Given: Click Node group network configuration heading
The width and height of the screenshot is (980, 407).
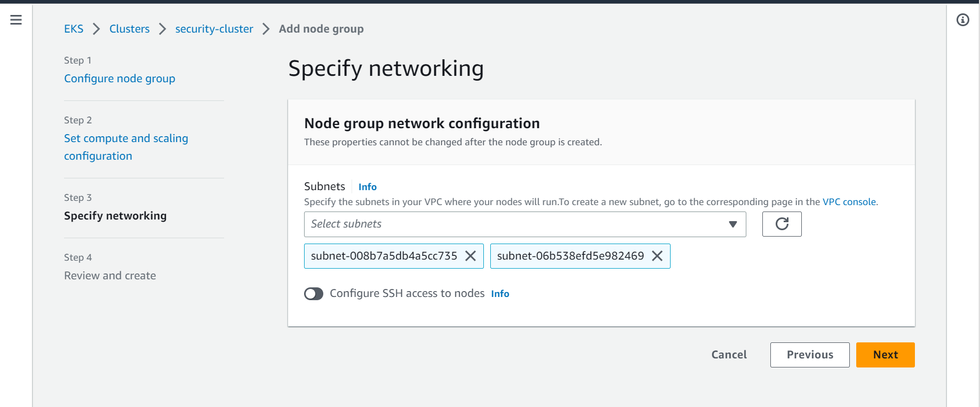Looking at the screenshot, I should [422, 123].
